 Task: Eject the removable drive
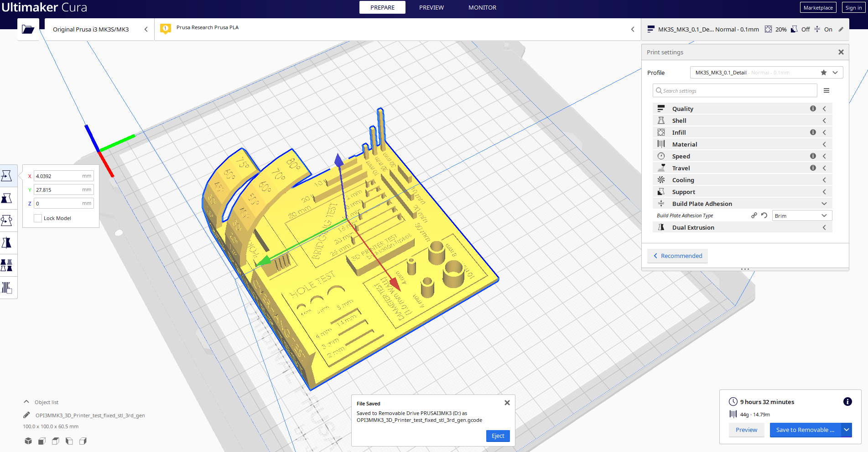(x=498, y=436)
